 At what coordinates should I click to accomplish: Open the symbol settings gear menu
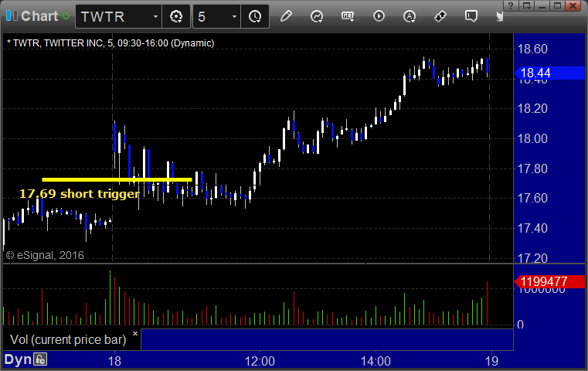(176, 16)
